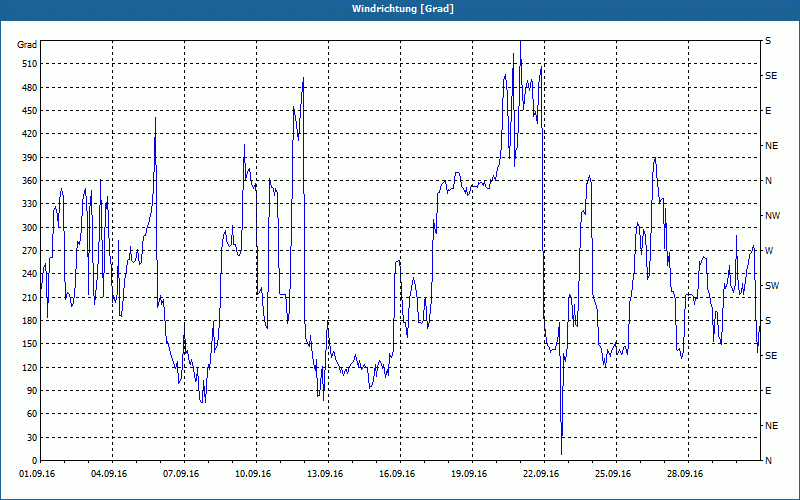
Task: Click the date label 01.09.16
Action: click(x=37, y=474)
